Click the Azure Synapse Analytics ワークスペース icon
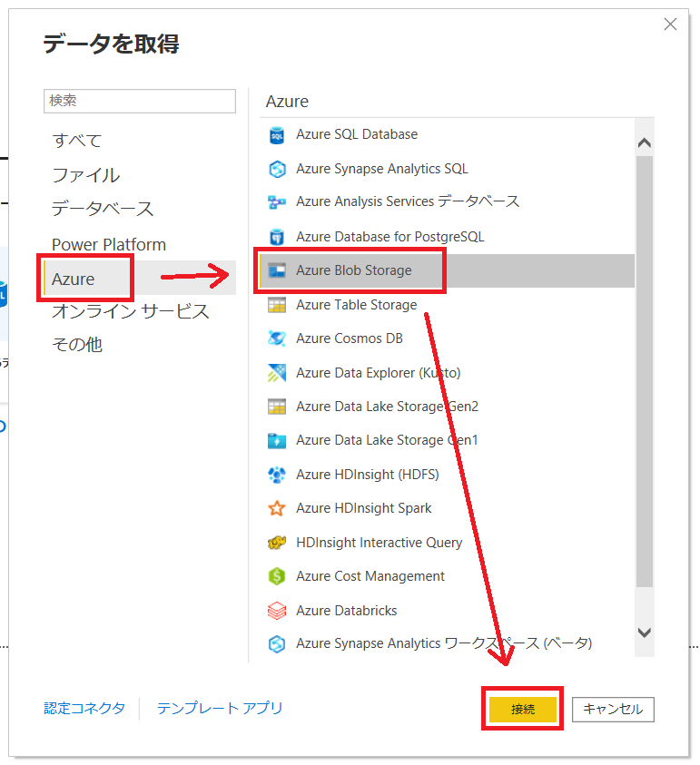The height and width of the screenshot is (765, 700). 277,644
